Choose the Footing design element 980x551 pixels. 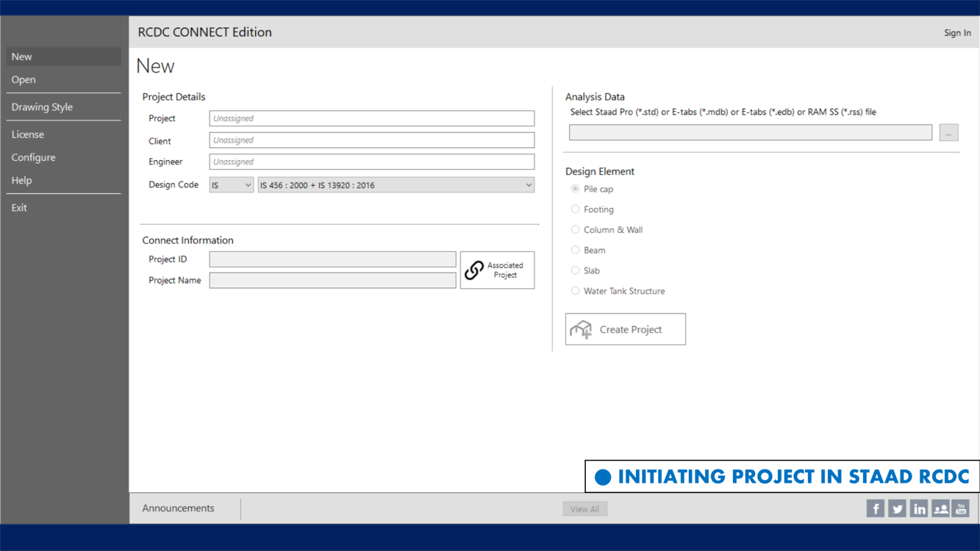575,209
